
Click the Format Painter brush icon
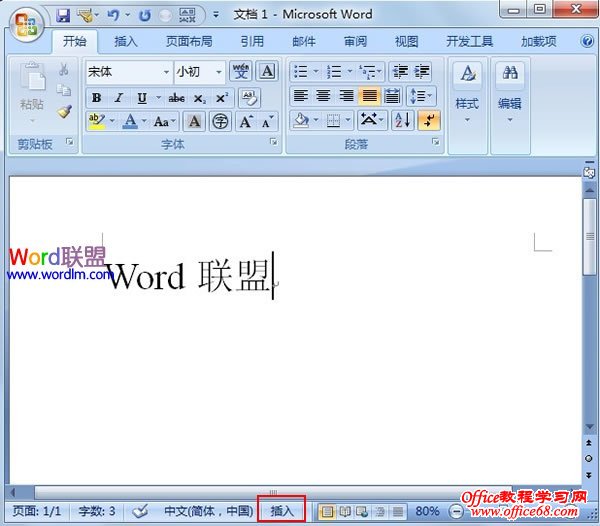coord(64,112)
